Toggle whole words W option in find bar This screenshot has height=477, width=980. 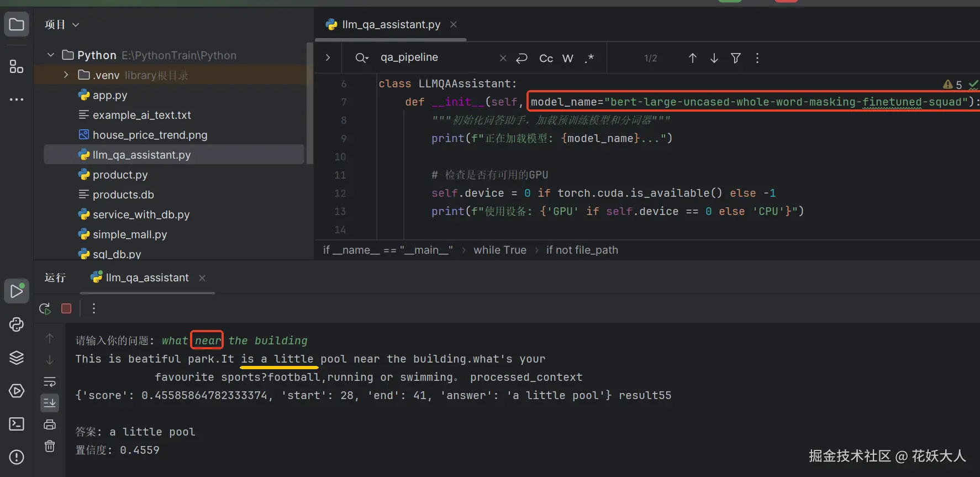tap(568, 58)
